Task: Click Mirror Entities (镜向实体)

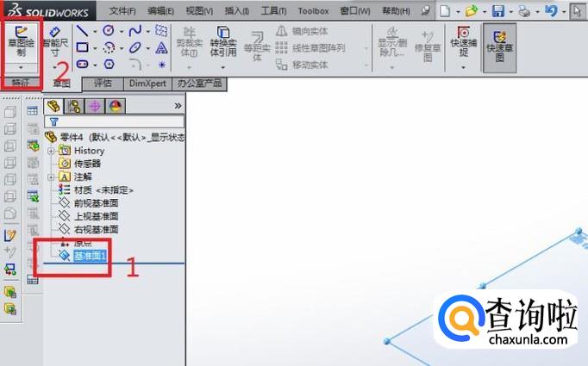Action: pyautogui.click(x=302, y=31)
